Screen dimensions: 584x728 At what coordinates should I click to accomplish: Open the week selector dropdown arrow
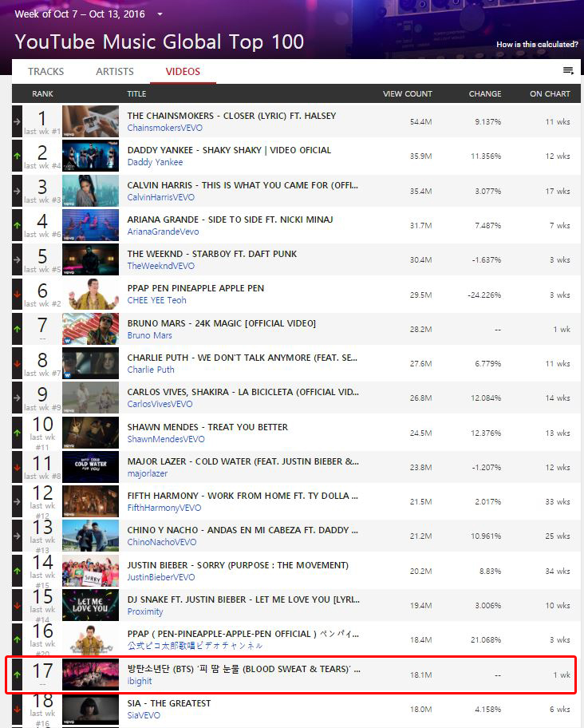[160, 14]
